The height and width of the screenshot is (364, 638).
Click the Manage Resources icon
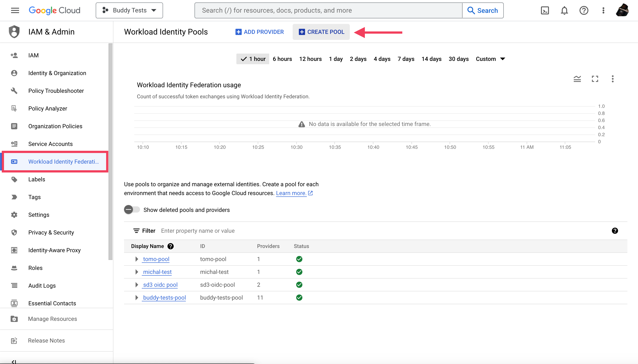point(14,319)
